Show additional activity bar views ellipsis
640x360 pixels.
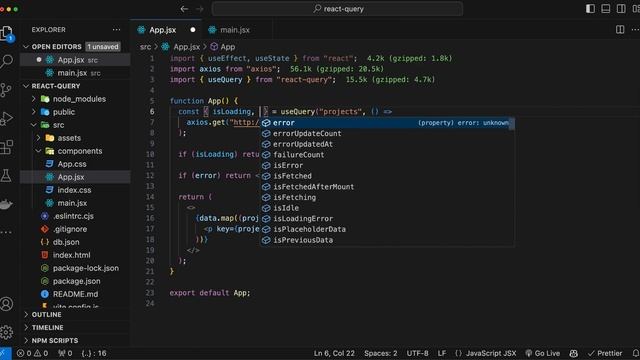6,232
